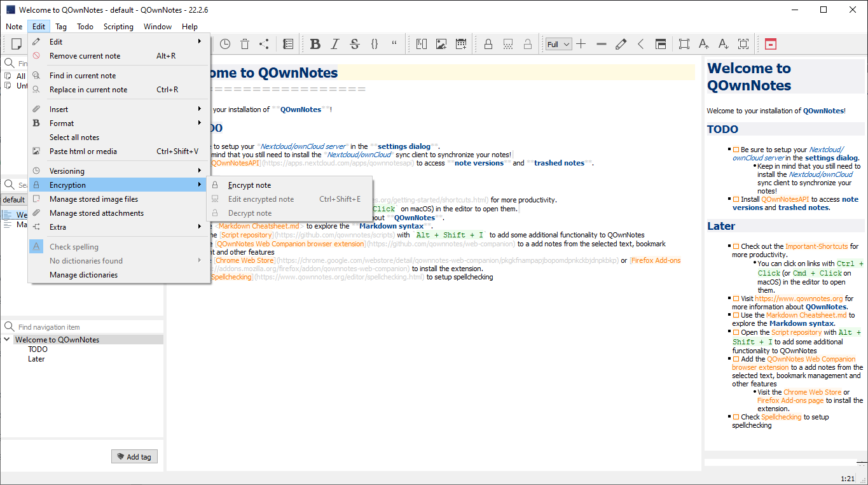Open the 'Full' workspace combo box
The height and width of the screenshot is (485, 868).
(x=559, y=44)
